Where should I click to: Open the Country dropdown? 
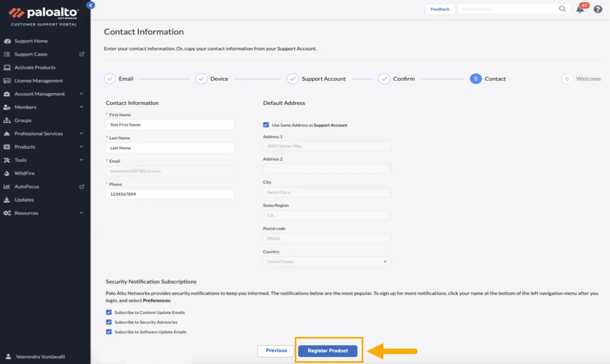point(327,262)
